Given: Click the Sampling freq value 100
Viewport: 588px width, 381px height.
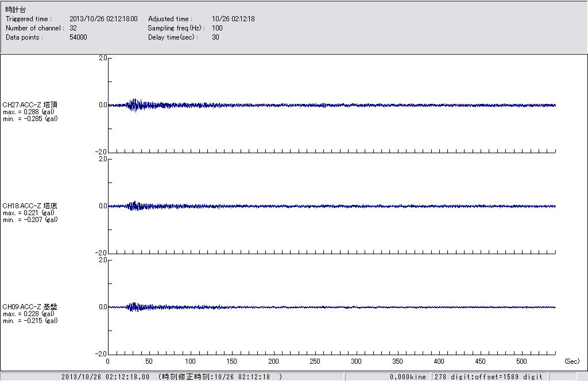Looking at the screenshot, I should click(217, 28).
